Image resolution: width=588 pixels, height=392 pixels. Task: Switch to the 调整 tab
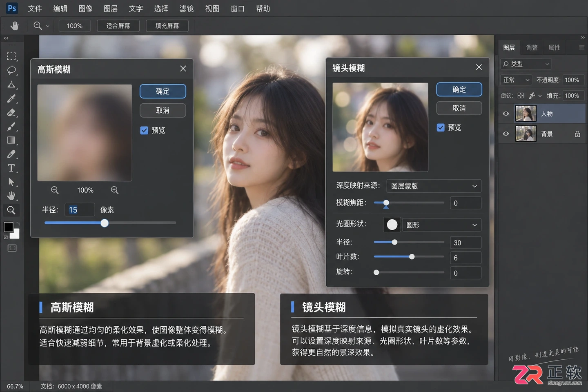[532, 47]
